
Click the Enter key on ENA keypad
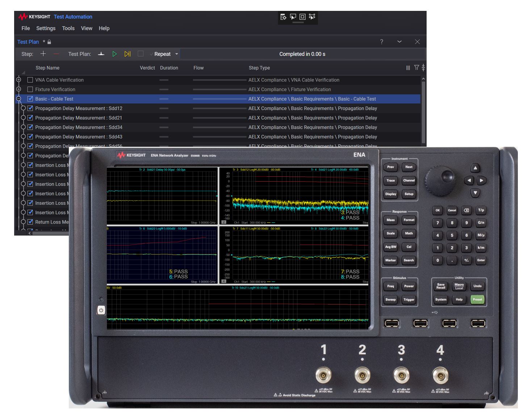(x=481, y=260)
